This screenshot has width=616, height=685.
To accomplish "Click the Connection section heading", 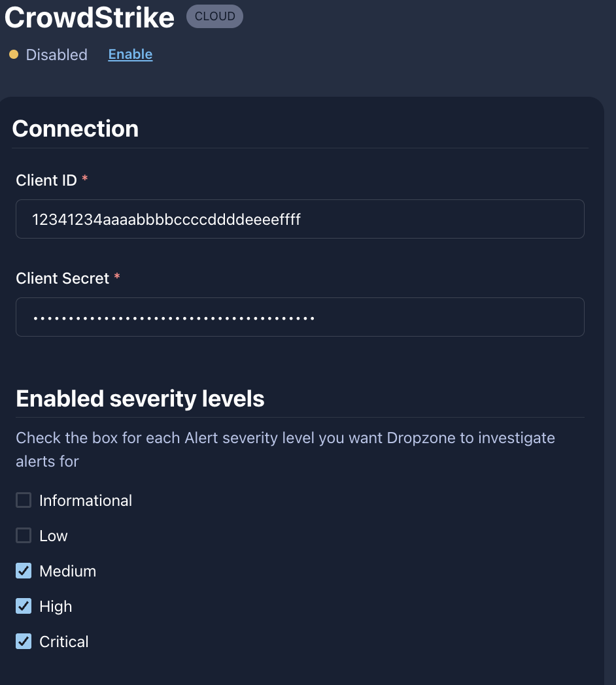I will [75, 129].
